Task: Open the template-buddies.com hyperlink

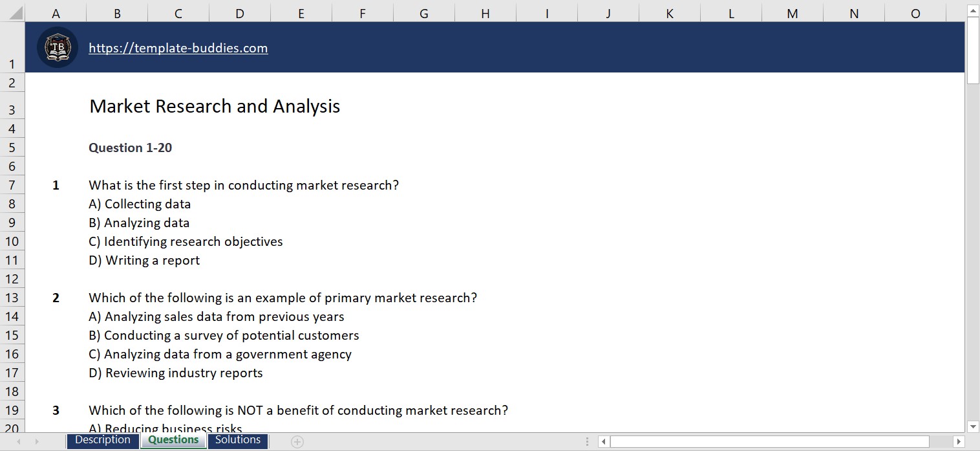Action: pyautogui.click(x=178, y=47)
